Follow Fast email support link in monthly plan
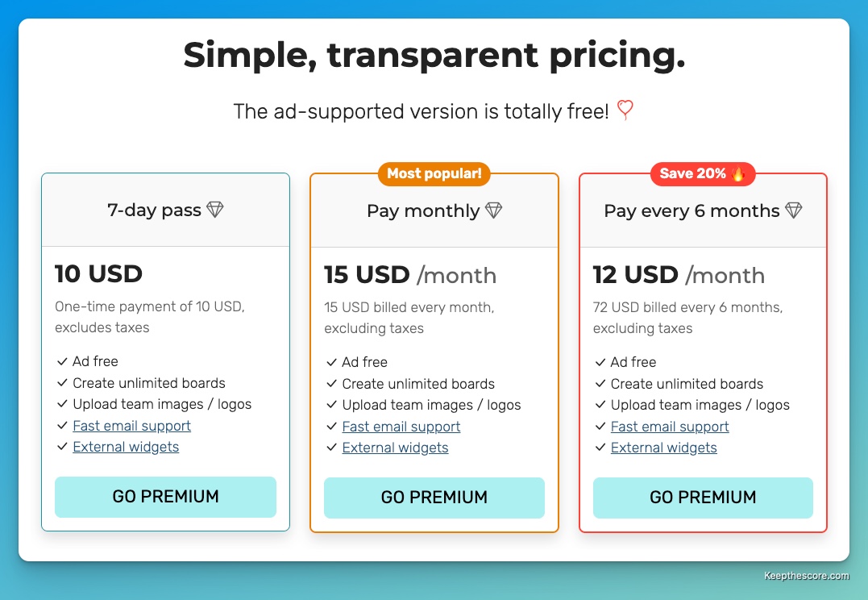The image size is (868, 600). click(x=401, y=427)
